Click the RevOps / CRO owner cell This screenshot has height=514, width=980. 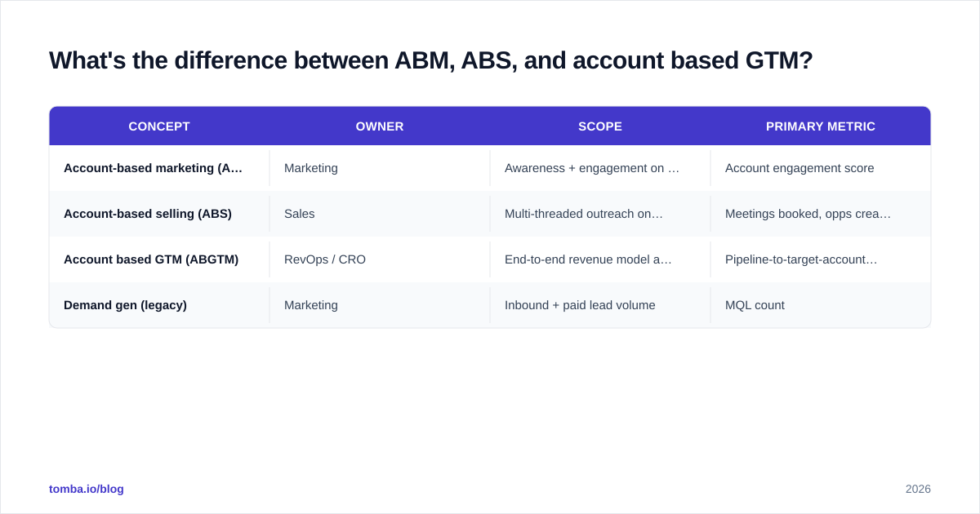[380, 259]
